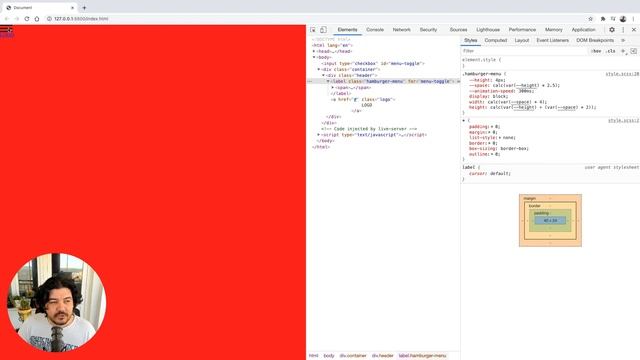
Task: Collapse the body element node
Action: pos(314,58)
